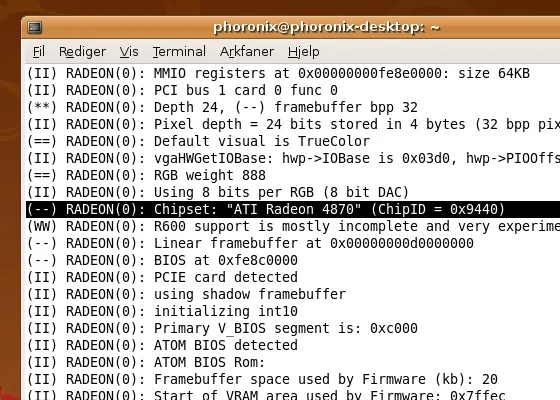Click the PCI bus 1 card 0 line
The width and height of the screenshot is (560, 400).
182,90
